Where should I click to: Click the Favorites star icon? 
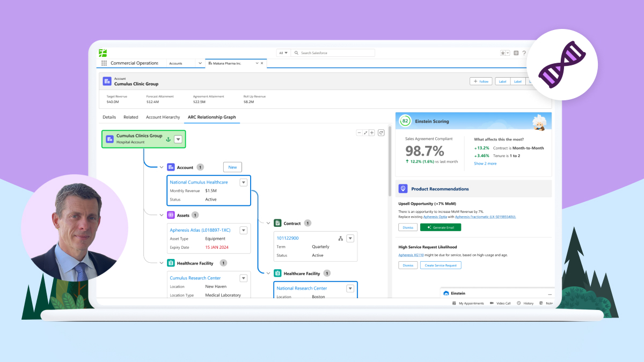tap(503, 53)
